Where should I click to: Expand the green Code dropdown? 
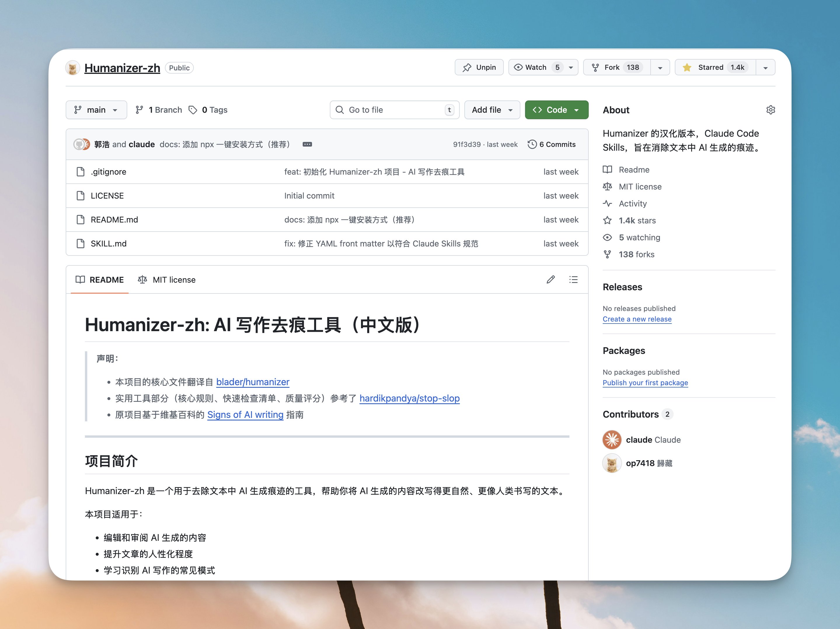click(x=556, y=110)
